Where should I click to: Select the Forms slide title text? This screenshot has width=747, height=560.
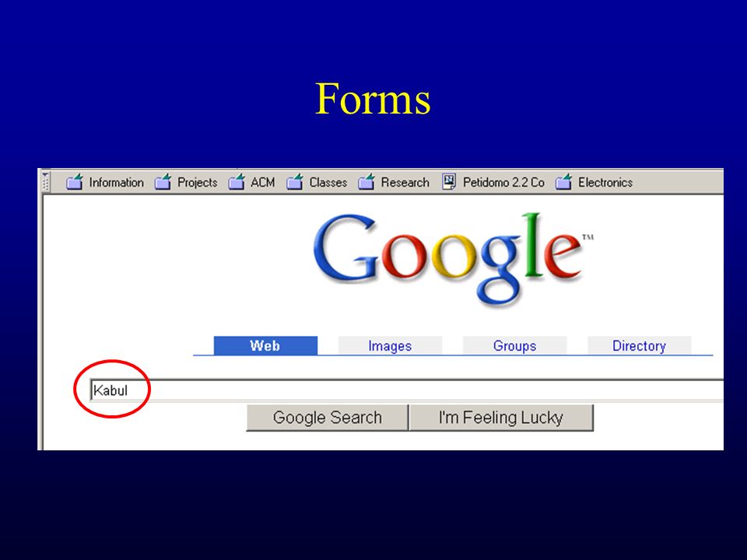point(373,99)
